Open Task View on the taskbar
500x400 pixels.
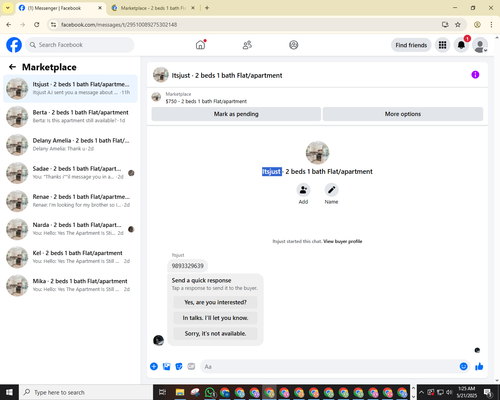[x=162, y=392]
